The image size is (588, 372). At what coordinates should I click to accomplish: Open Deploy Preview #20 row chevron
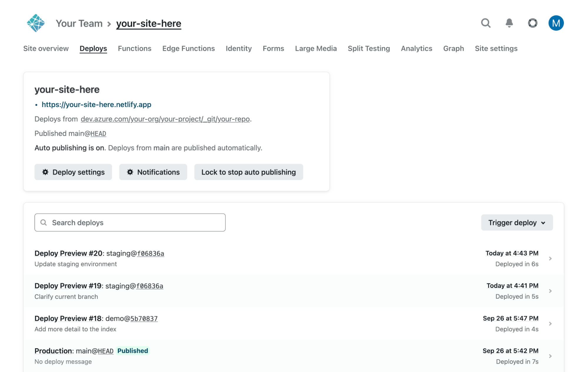550,258
